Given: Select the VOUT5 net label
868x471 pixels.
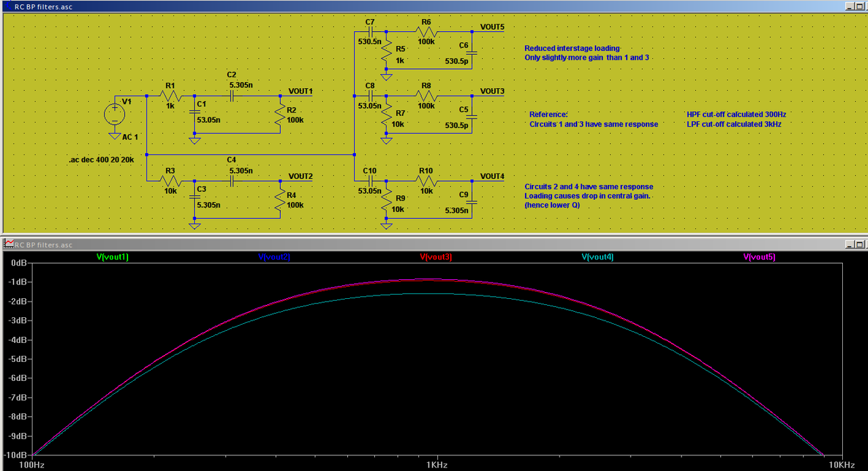Looking at the screenshot, I should (492, 27).
